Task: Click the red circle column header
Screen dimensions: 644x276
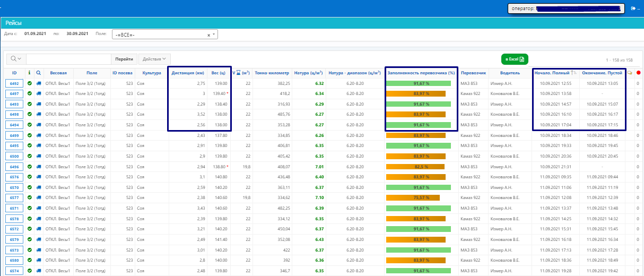Action: click(x=638, y=73)
